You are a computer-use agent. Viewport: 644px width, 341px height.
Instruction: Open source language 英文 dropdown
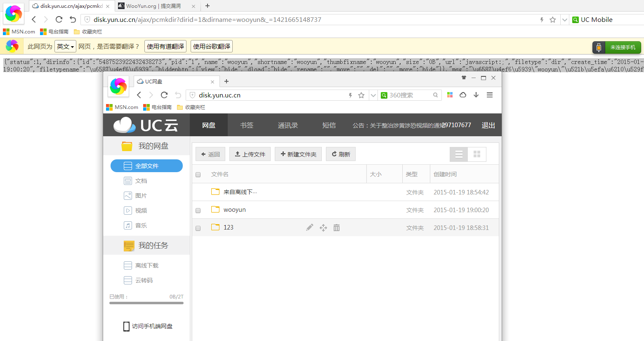(x=65, y=46)
